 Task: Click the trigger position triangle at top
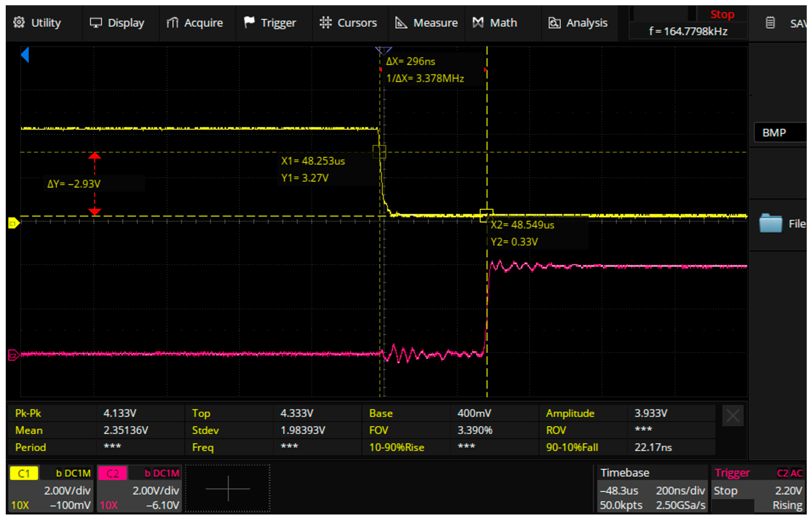tap(383, 51)
